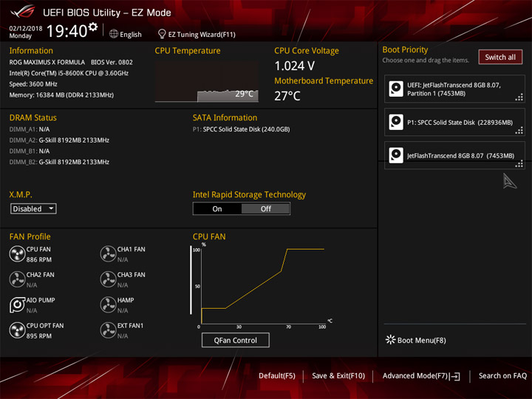Click the SPCC Solid State Disk drive icon
The image size is (532, 399).
click(x=396, y=122)
